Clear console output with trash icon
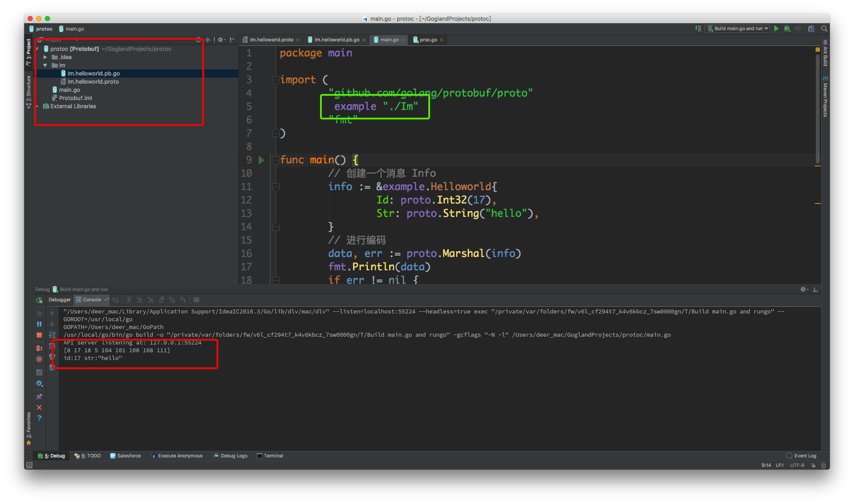This screenshot has height=504, width=854. coord(52,367)
